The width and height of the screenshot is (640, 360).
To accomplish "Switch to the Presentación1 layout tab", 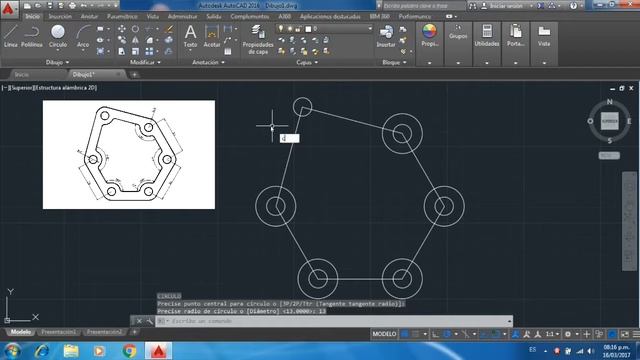I will point(58,332).
